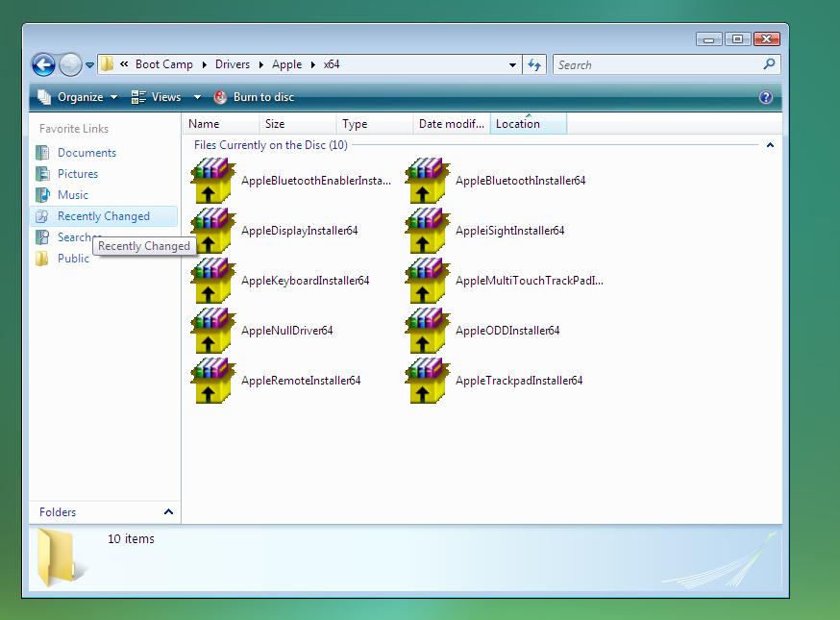The width and height of the screenshot is (840, 620).
Task: Click the Forward navigation arrow button
Action: (70, 64)
